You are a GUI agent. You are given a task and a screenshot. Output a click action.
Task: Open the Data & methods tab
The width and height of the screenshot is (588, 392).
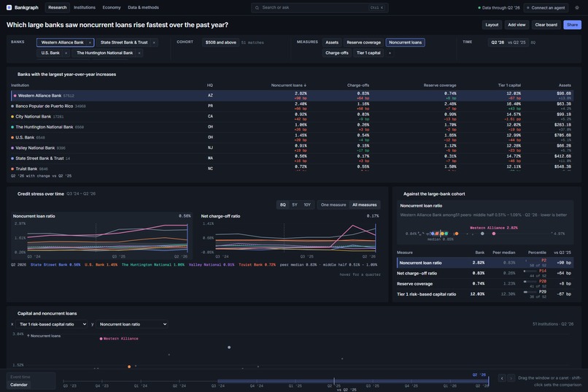[143, 7]
